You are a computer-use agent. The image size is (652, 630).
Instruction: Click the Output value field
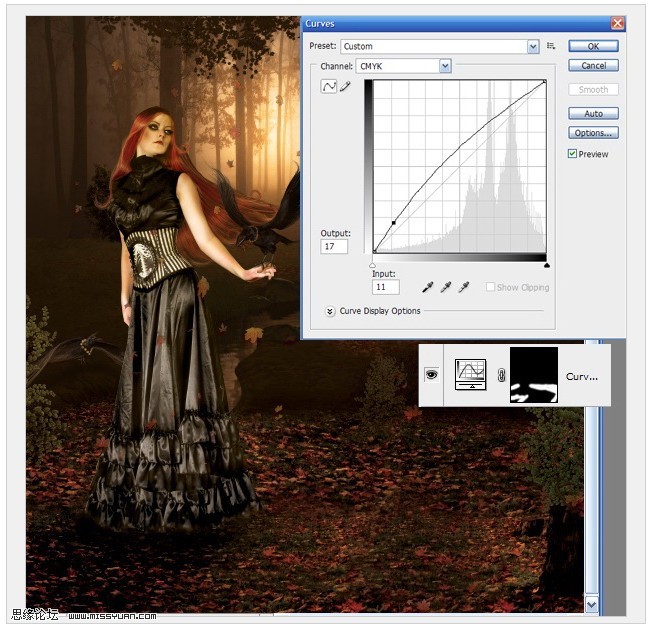click(334, 246)
